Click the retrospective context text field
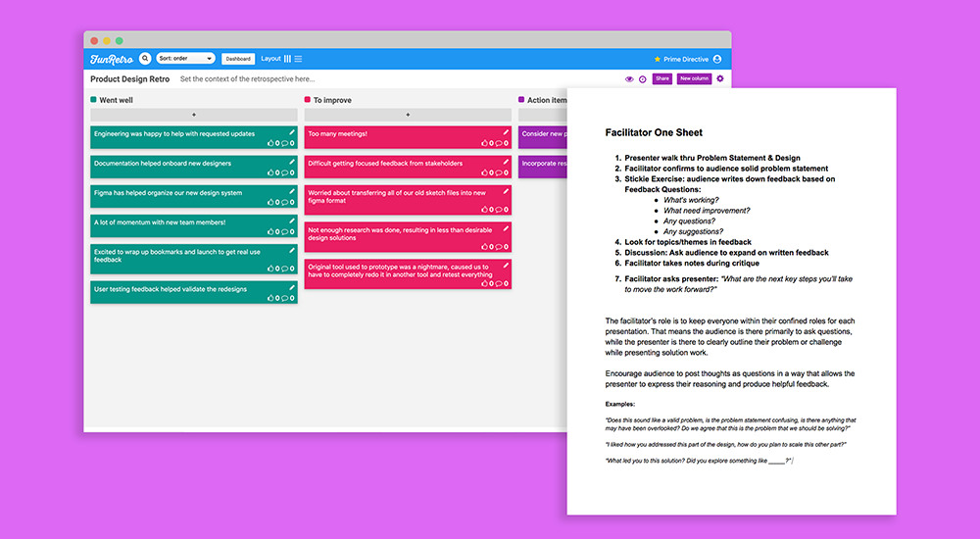This screenshot has height=539, width=980. point(248,79)
